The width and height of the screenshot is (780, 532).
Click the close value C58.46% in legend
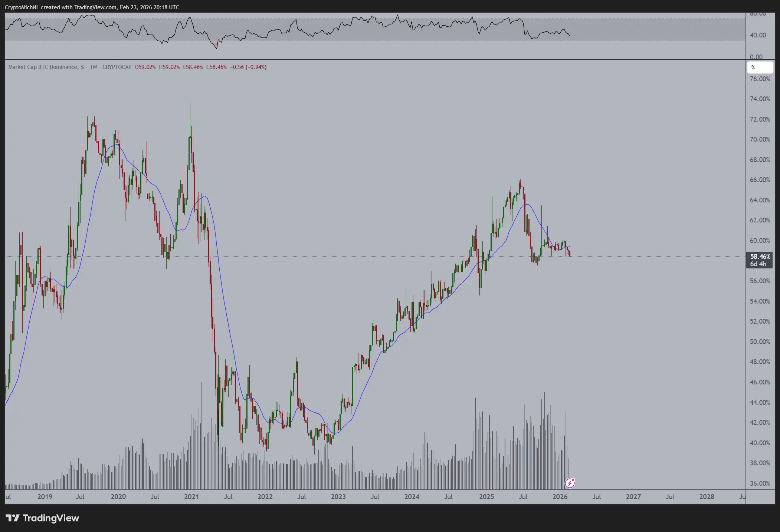pos(216,67)
